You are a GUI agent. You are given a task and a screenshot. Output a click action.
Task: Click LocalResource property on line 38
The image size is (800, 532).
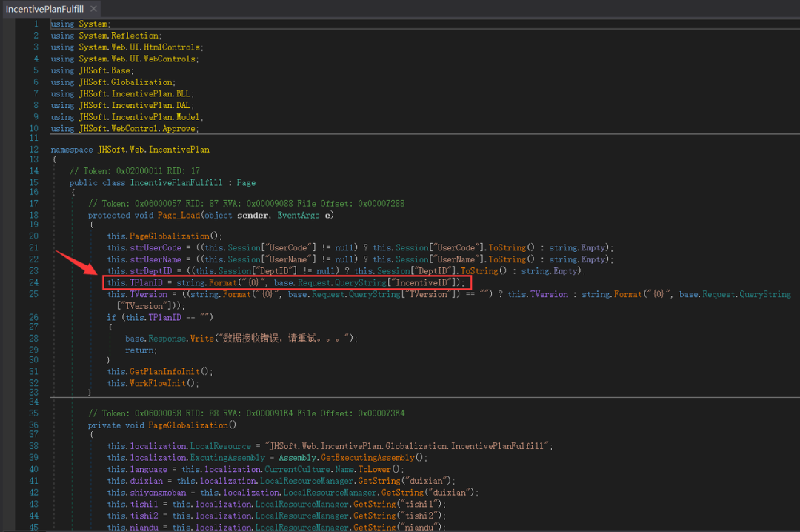pyautogui.click(x=221, y=446)
